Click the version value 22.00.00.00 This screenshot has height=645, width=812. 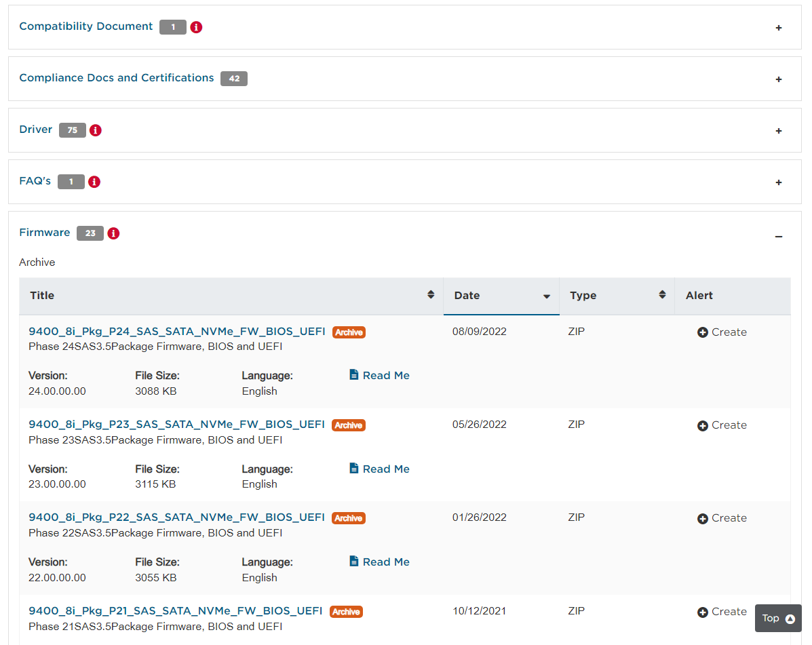point(57,578)
